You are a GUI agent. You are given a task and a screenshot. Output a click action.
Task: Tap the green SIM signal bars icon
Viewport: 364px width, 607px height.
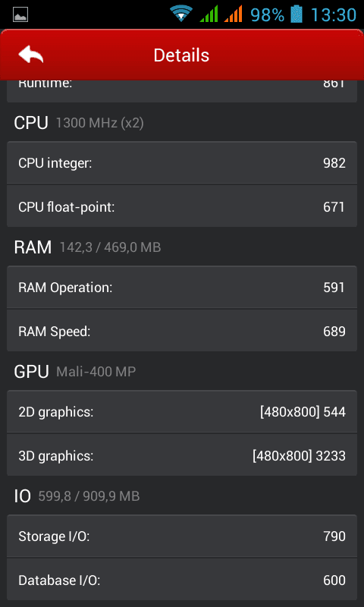(x=209, y=14)
